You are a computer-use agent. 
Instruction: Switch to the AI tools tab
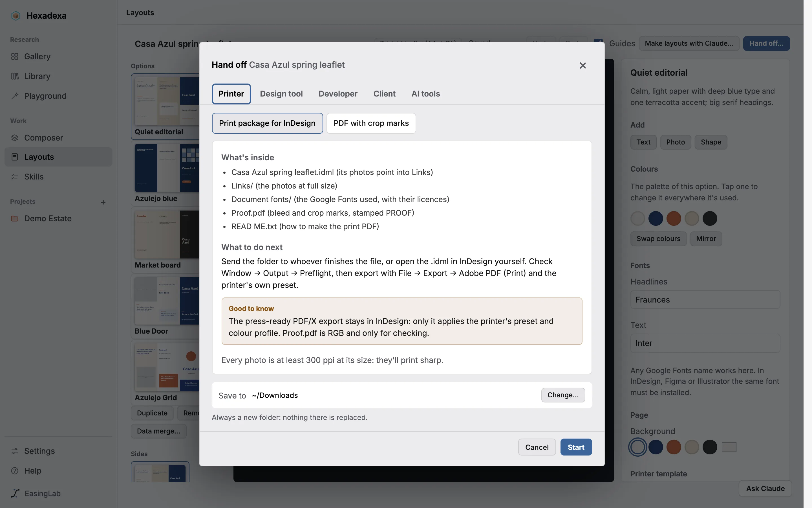pyautogui.click(x=425, y=94)
